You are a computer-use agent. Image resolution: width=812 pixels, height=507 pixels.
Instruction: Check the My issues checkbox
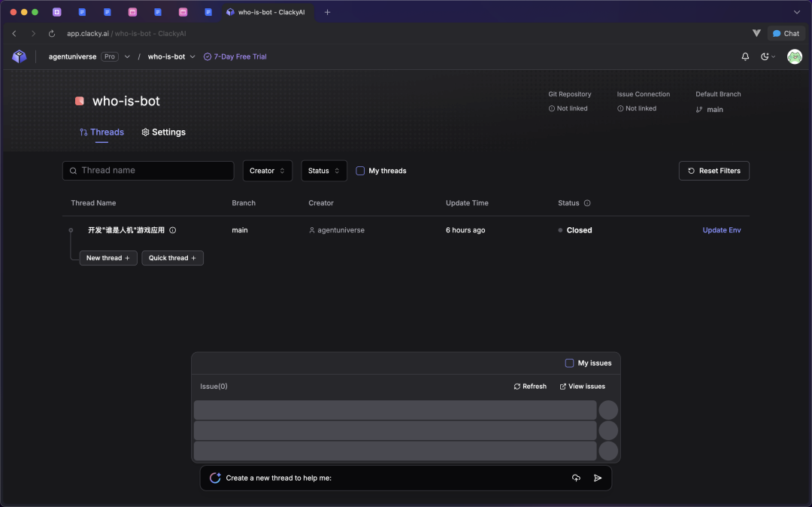tap(569, 363)
